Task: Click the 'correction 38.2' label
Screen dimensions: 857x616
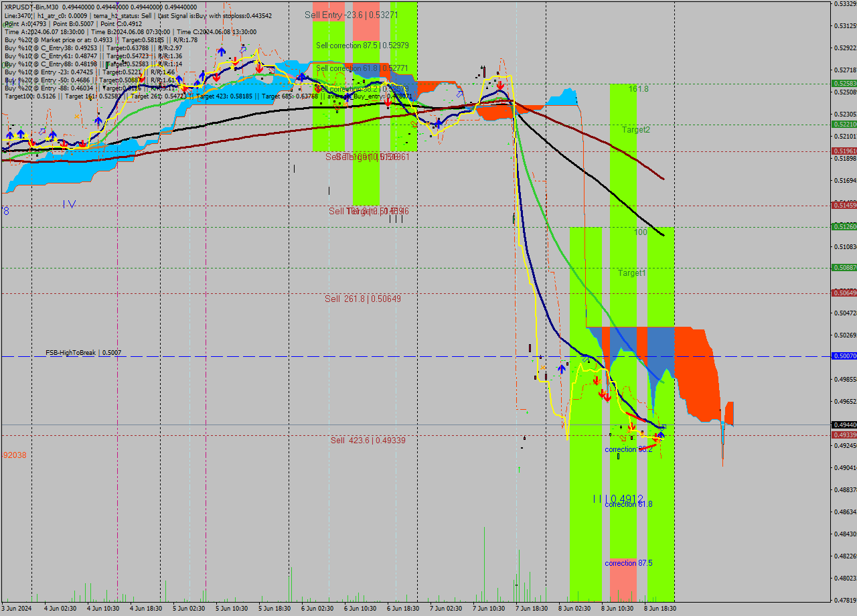Action: click(x=628, y=449)
